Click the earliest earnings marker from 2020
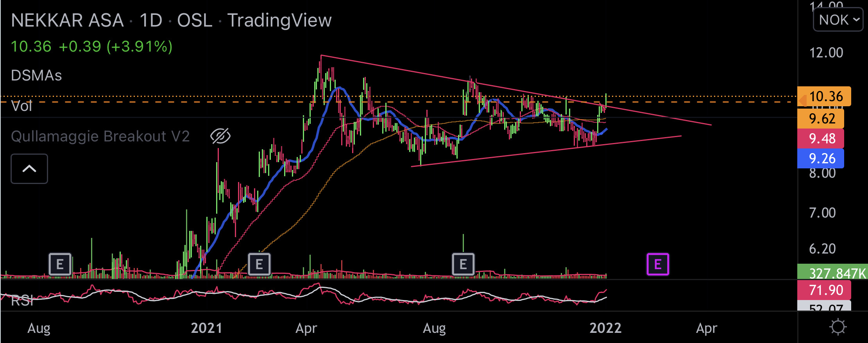The height and width of the screenshot is (343, 868). pos(60,264)
